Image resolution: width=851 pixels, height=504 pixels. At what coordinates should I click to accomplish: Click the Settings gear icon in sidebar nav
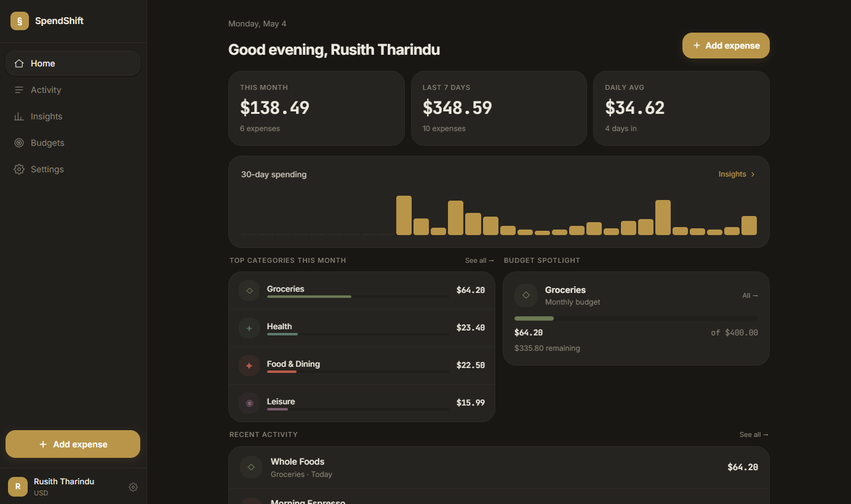click(x=19, y=169)
